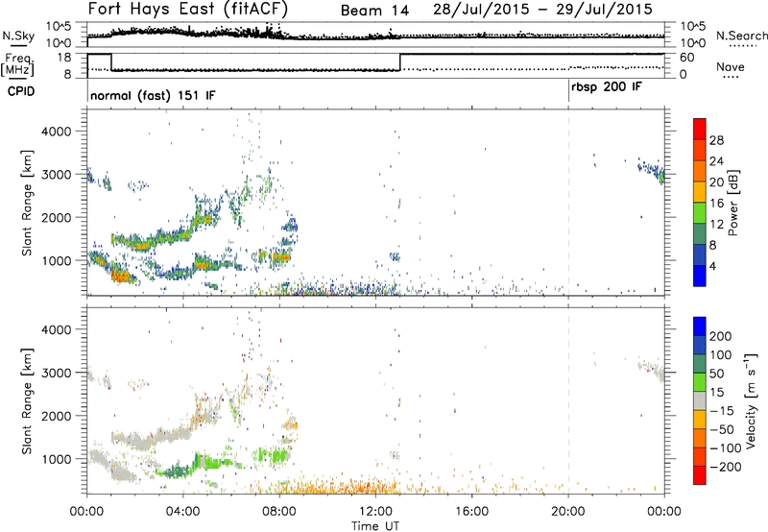The width and height of the screenshot is (768, 532).
Task: Click 'Slant Range [km]' label of velocity panel
Action: (x=27, y=401)
